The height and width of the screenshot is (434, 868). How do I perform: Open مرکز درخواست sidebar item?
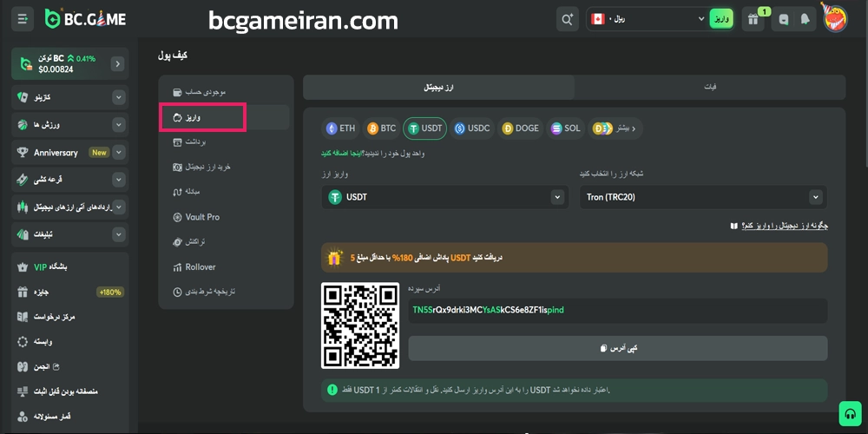69,317
